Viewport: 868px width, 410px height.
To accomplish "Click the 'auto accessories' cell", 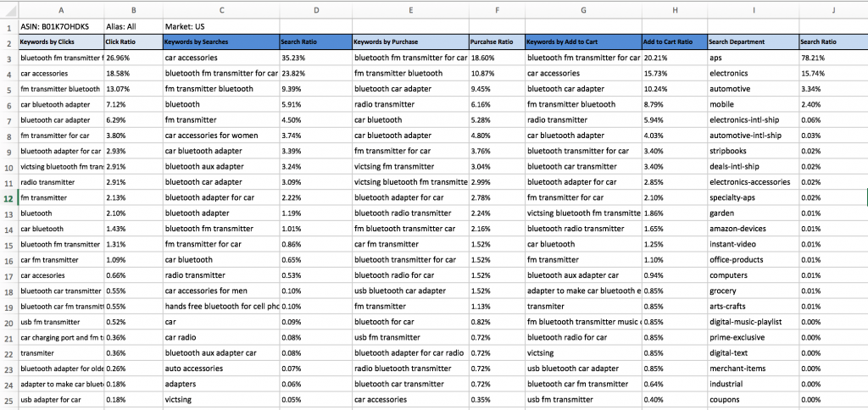I will (221, 368).
